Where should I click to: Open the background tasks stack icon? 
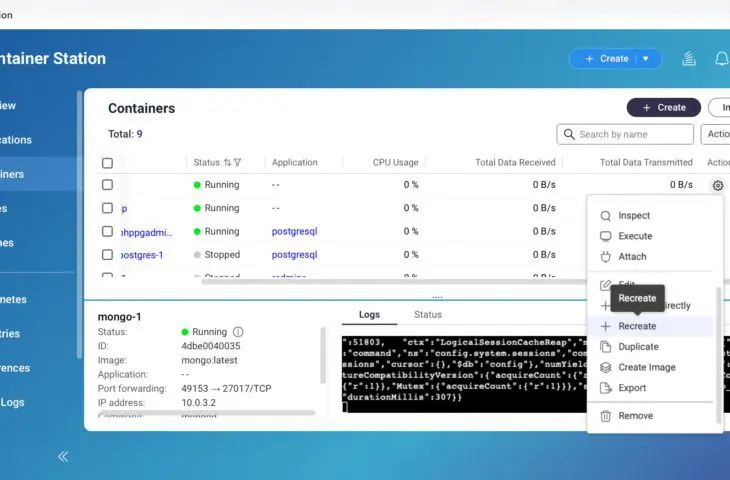689,59
